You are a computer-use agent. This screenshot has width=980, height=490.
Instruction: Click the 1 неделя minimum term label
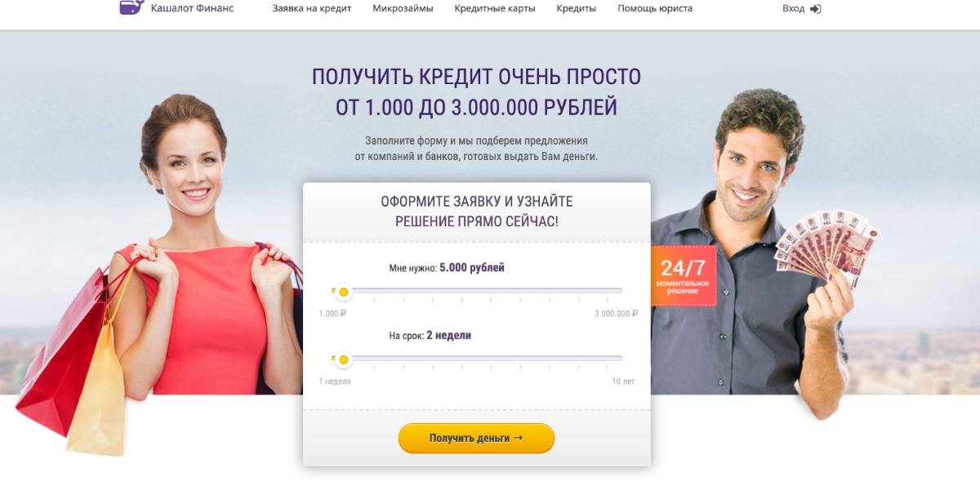pos(335,381)
